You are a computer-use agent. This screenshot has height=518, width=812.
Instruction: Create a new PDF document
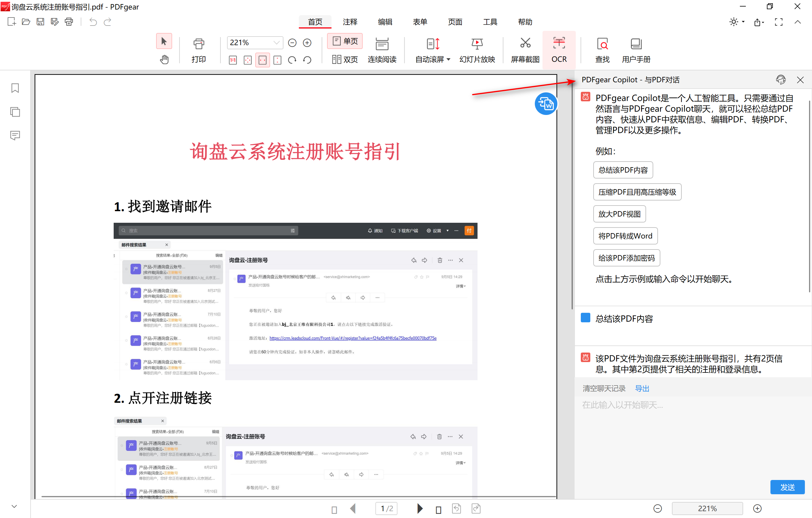pos(12,22)
